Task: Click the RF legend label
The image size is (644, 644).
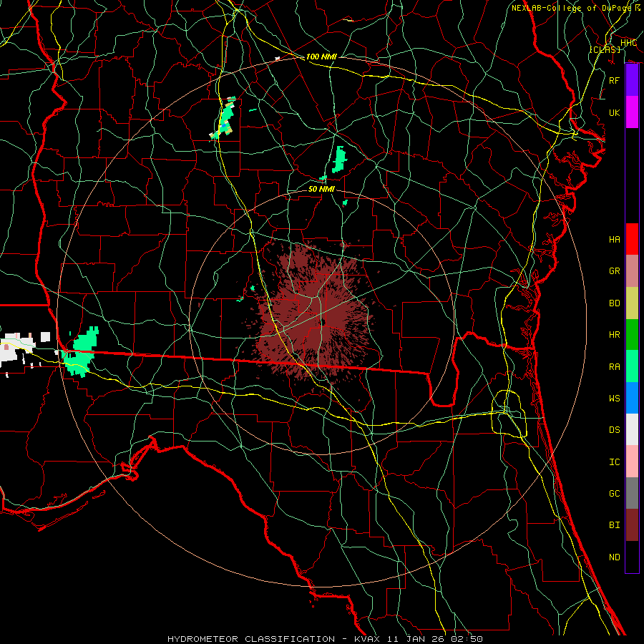Action: coord(615,80)
